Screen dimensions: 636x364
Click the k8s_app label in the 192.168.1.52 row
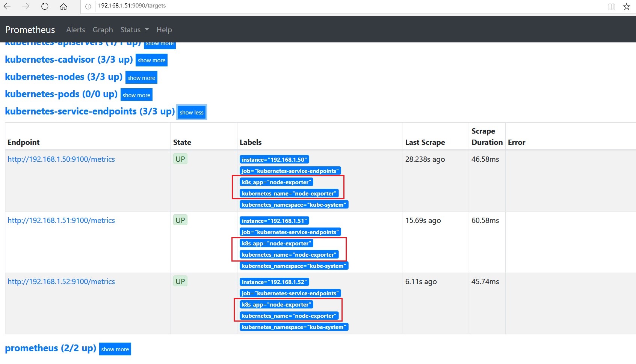(276, 304)
